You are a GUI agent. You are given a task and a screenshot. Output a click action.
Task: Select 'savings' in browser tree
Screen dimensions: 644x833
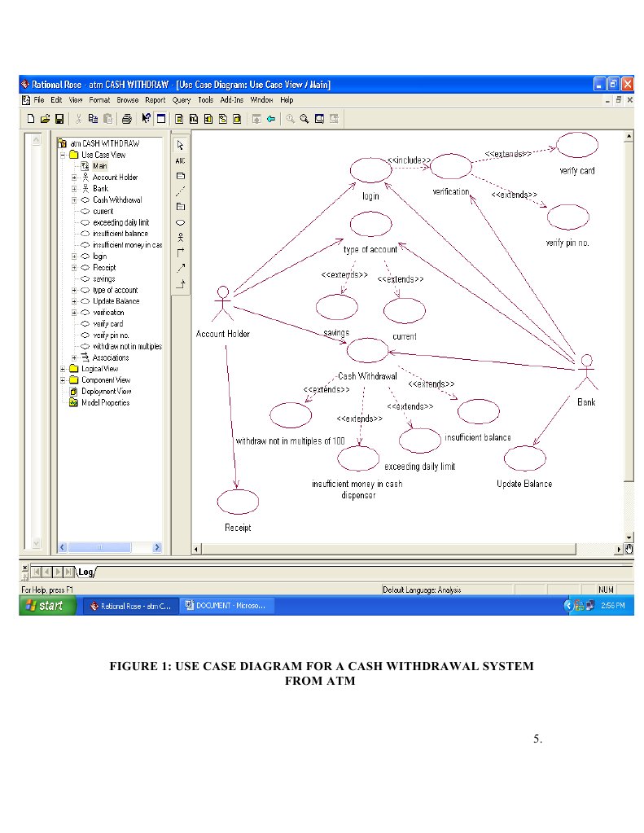pyautogui.click(x=103, y=279)
